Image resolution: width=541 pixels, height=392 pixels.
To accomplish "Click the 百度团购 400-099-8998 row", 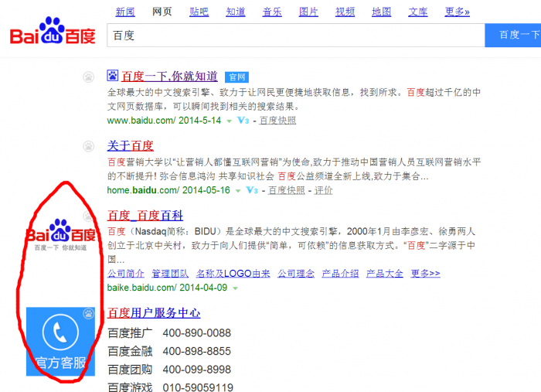I will pos(169,370).
